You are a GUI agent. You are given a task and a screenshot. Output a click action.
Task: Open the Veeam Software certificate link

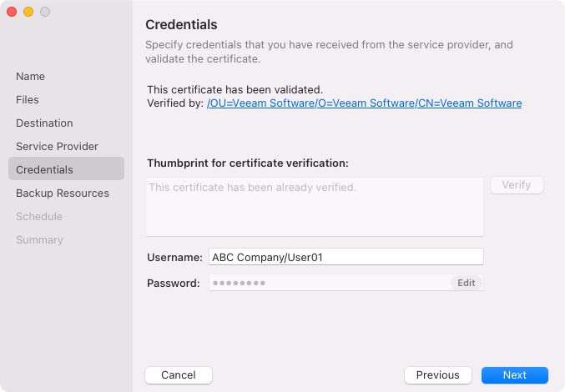[364, 103]
